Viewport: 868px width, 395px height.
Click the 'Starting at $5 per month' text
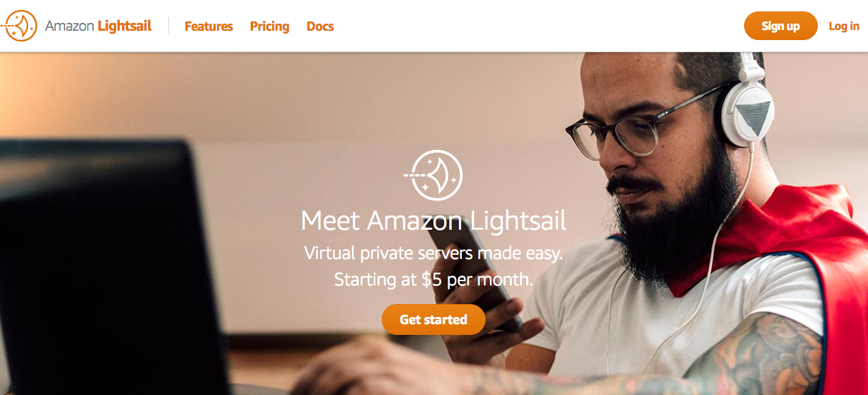pos(433,279)
